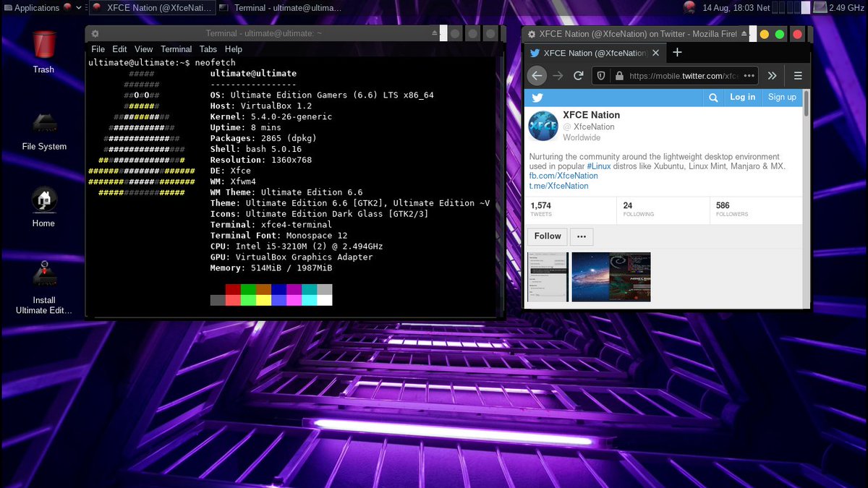The image size is (868, 488).
Task: Click the XFCE Nation profile avatar
Action: 543,126
